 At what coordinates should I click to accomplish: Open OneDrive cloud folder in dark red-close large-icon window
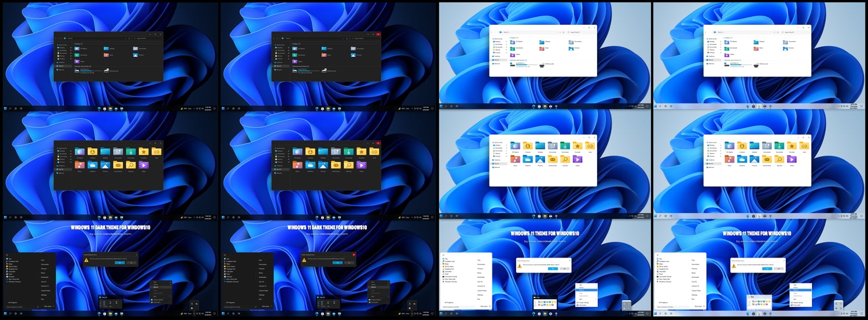311,166
